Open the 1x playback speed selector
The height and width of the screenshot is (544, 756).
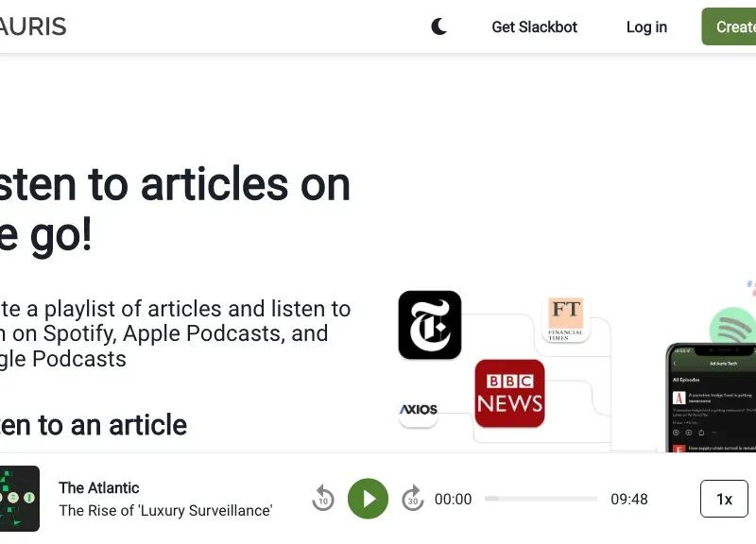tap(724, 499)
